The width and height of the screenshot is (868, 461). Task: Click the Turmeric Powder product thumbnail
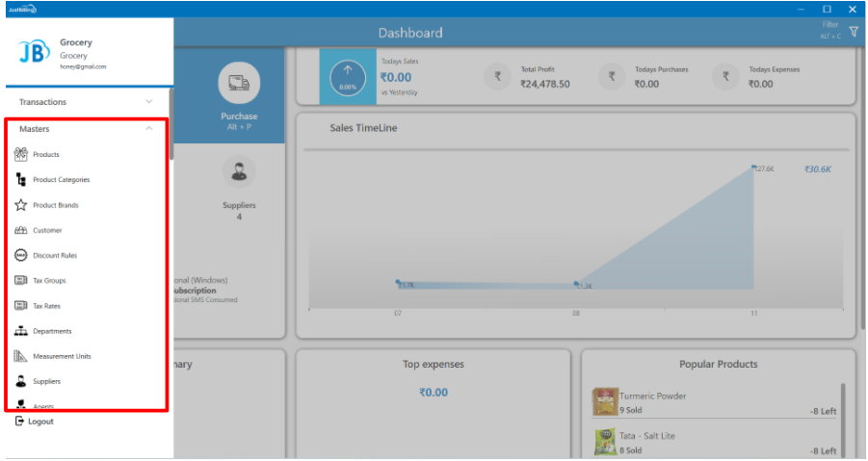(605, 401)
